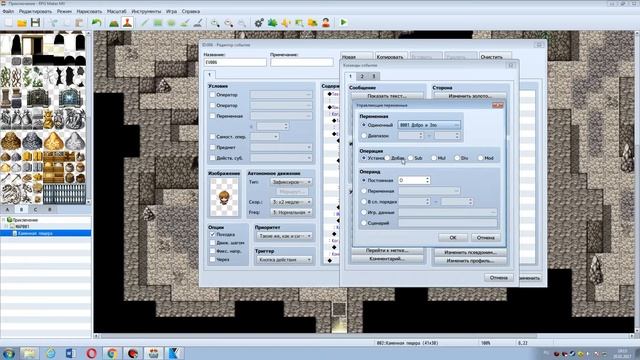Select the Mod operation radio button
Screen dimensions: 640x360
480,158
